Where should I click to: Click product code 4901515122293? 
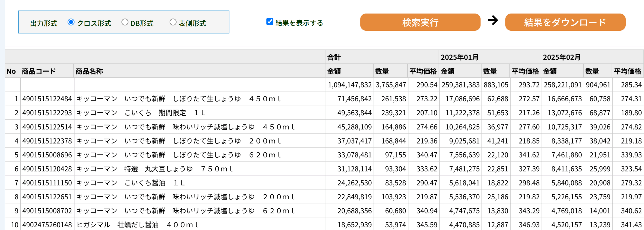coord(47,113)
